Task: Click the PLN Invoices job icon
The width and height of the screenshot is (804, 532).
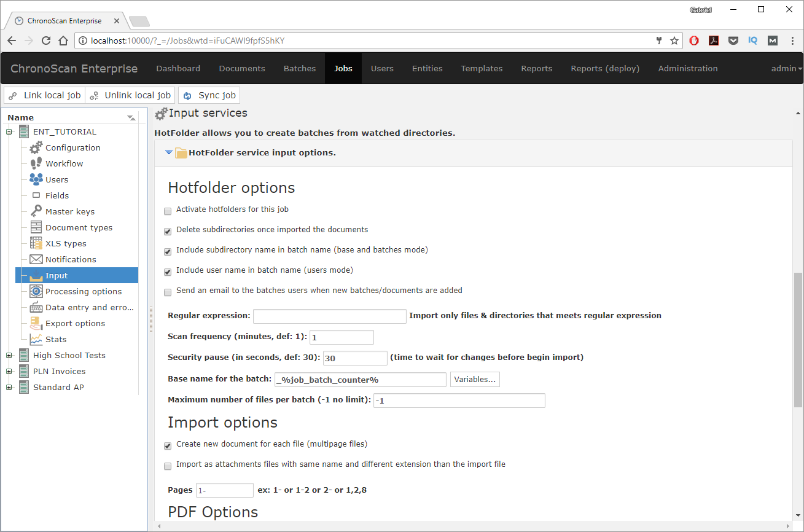Action: tap(24, 371)
